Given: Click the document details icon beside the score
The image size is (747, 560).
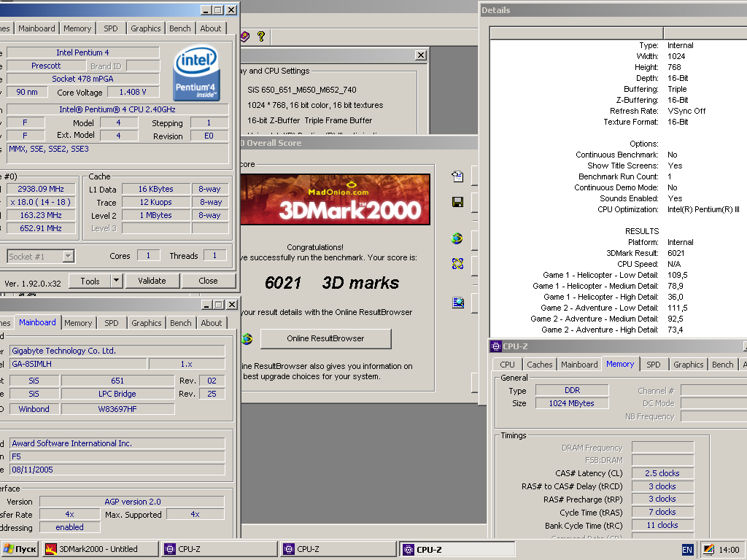Looking at the screenshot, I should [x=457, y=176].
